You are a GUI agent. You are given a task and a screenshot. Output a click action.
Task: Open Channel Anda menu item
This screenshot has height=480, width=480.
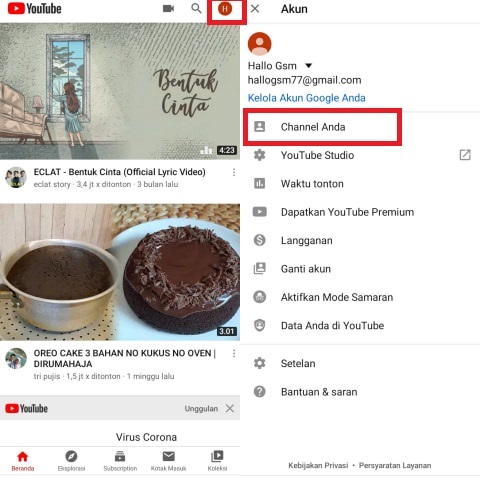pos(322,127)
